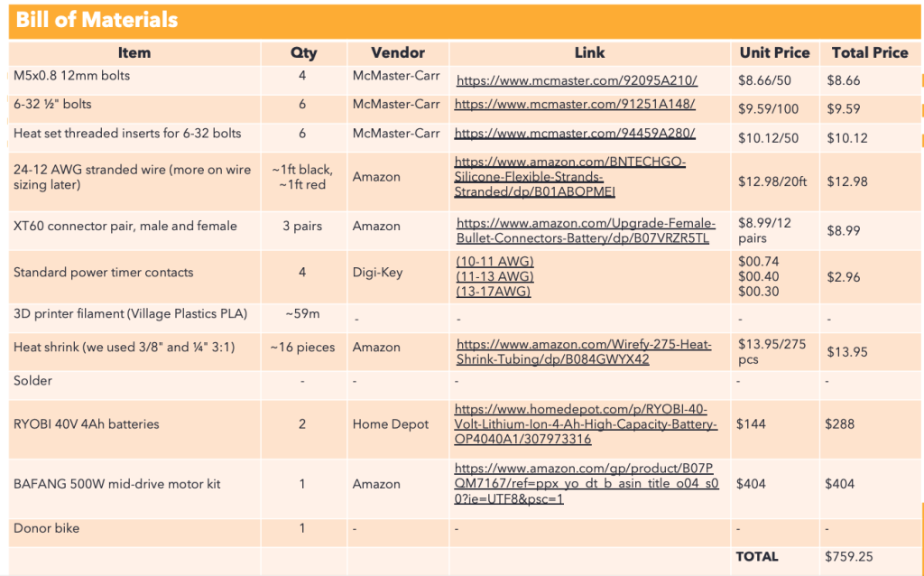Open the Amazon Upgrade-Female-Bullet-Connectors link
Viewport: 924px width, 576px height.
(x=586, y=231)
